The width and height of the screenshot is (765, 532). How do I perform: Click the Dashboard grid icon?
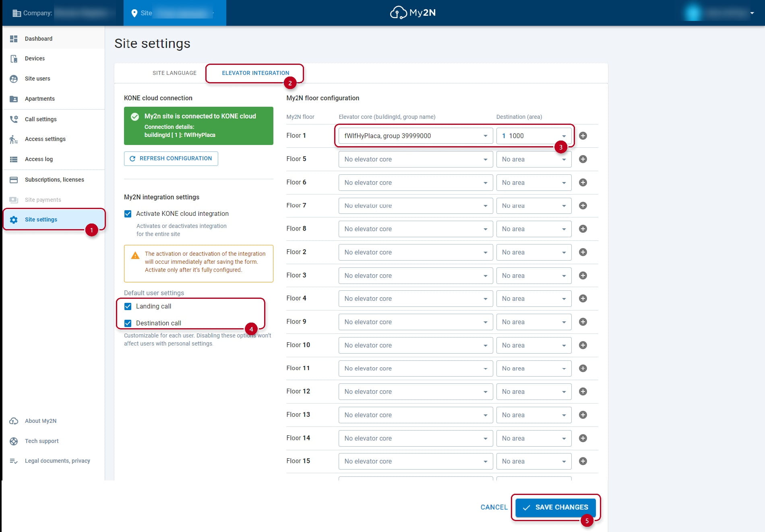pyautogui.click(x=14, y=39)
